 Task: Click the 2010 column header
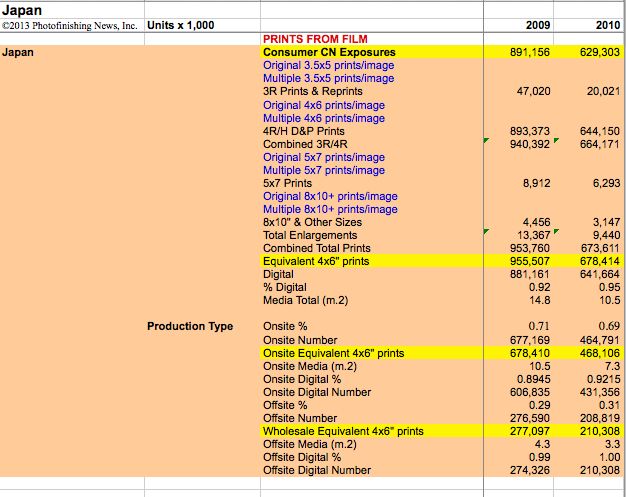pos(608,25)
